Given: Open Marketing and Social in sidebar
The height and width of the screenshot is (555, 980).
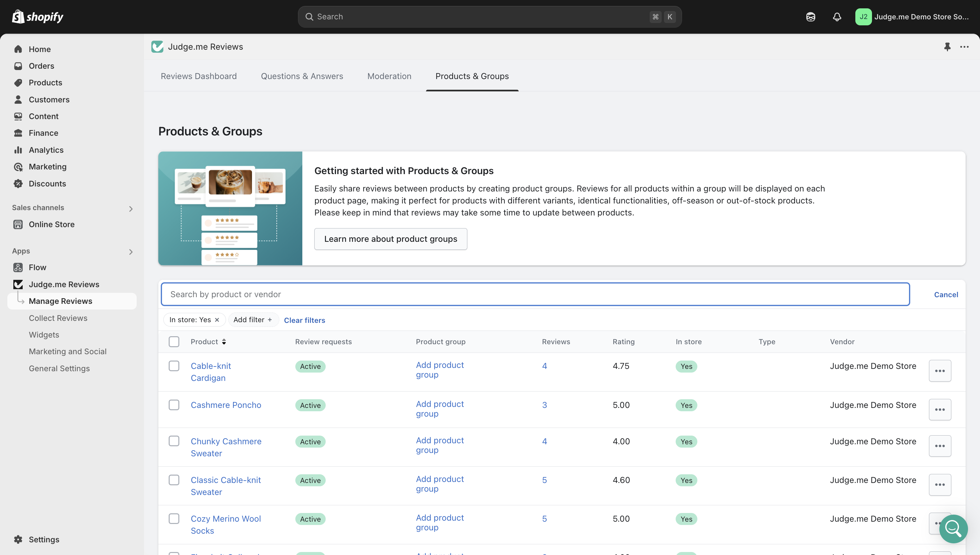Looking at the screenshot, I should pos(67,352).
